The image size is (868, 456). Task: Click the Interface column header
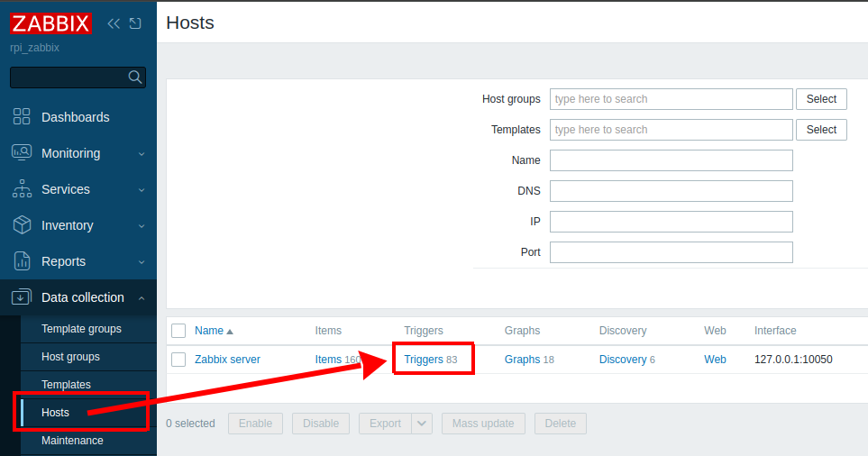tap(775, 331)
